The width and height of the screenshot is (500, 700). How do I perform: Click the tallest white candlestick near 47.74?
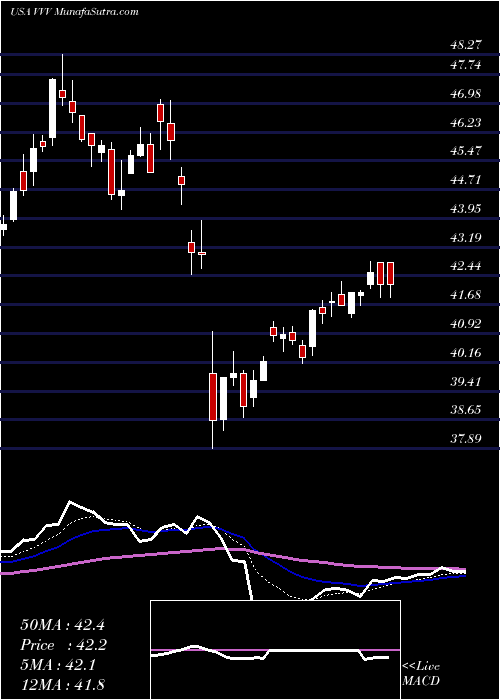coord(53,112)
